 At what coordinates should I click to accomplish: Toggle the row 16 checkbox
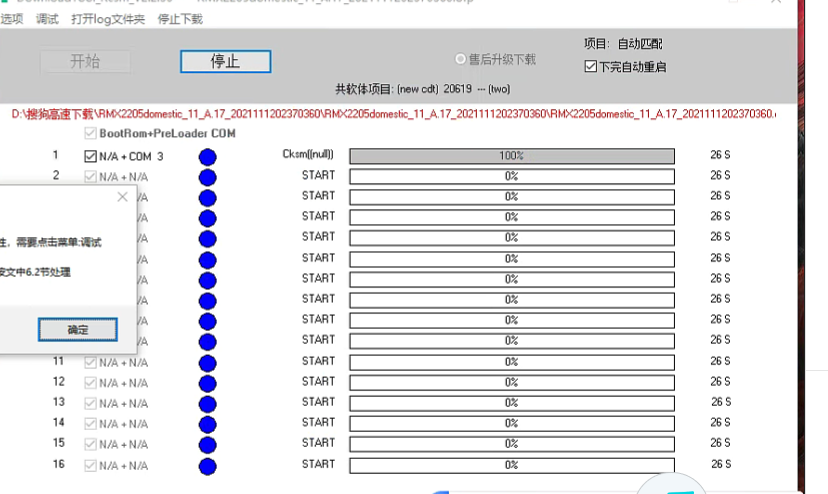pyautogui.click(x=90, y=465)
